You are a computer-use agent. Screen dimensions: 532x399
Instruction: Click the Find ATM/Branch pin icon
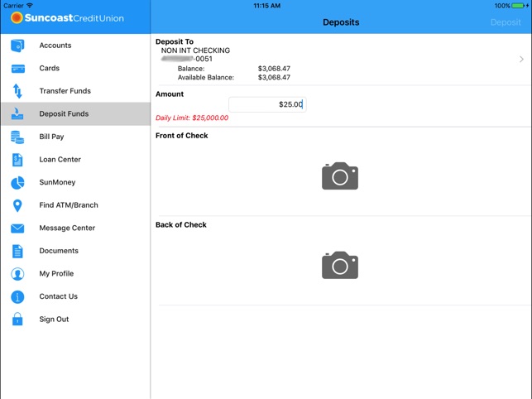click(x=17, y=205)
